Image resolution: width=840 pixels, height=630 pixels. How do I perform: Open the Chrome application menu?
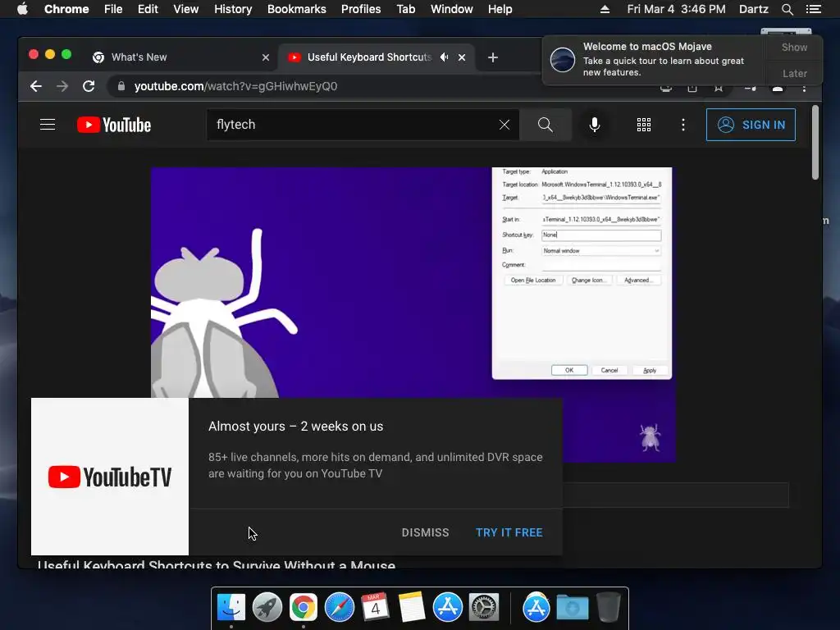click(66, 9)
